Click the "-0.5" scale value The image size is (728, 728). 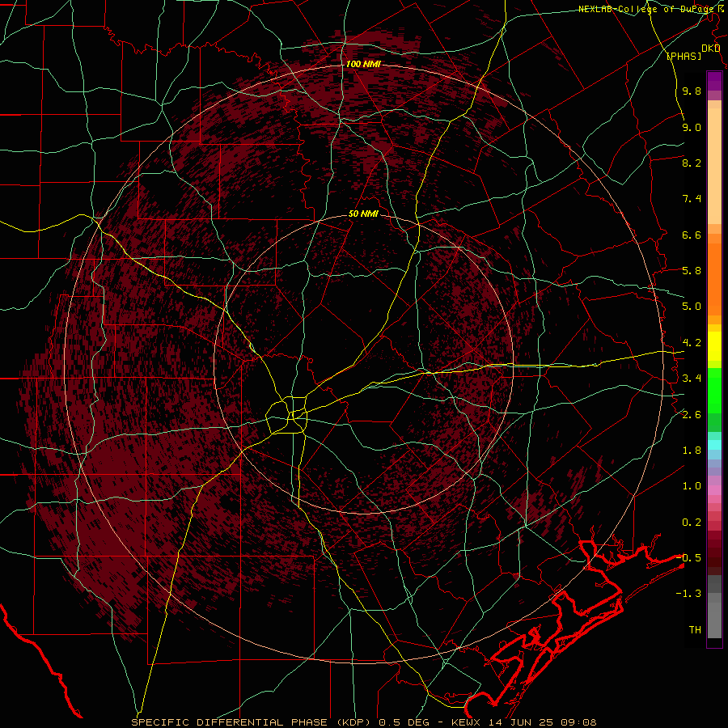[x=688, y=557]
